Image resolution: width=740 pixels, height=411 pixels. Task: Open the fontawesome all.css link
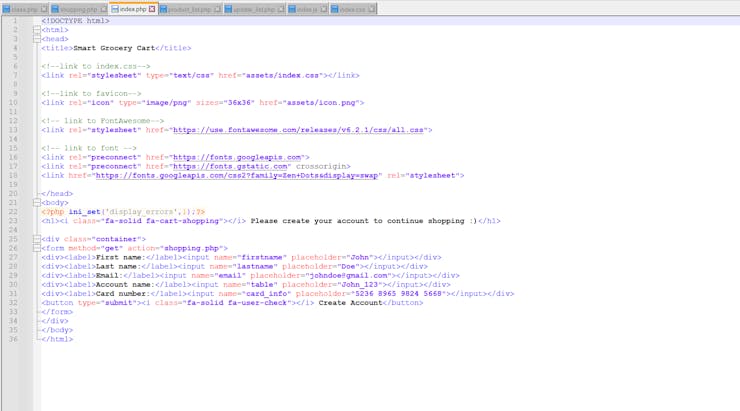(298, 130)
